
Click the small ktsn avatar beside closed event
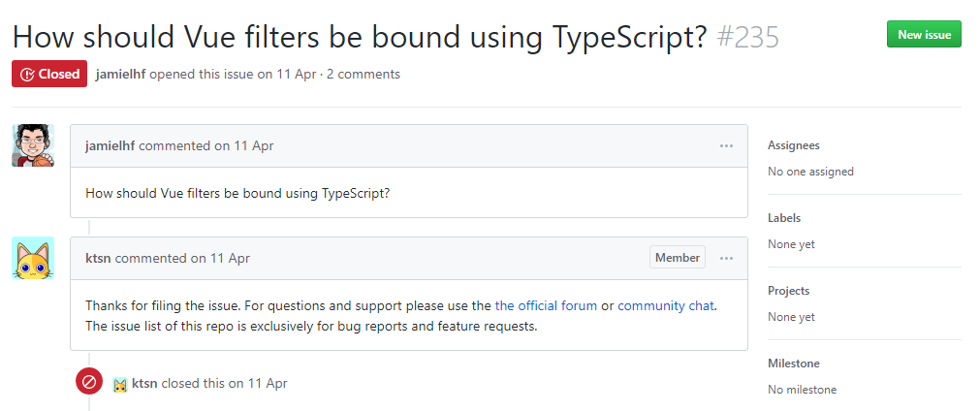pos(120,384)
